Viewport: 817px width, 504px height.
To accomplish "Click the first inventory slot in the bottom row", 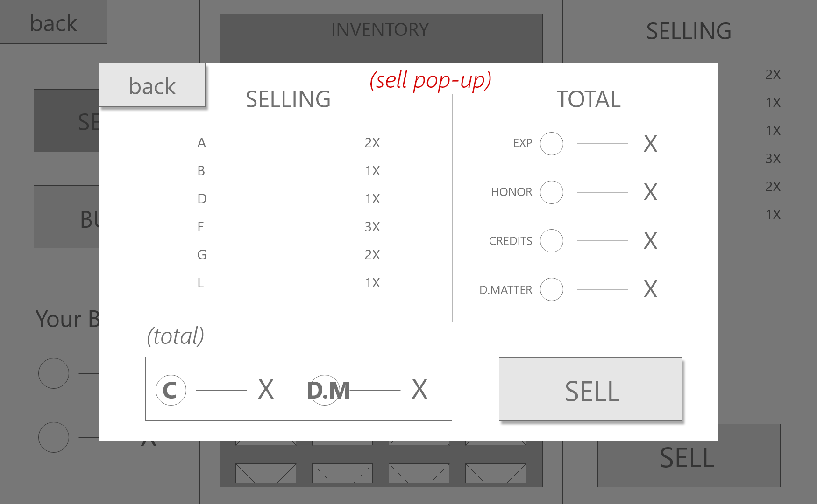I will [x=265, y=473].
